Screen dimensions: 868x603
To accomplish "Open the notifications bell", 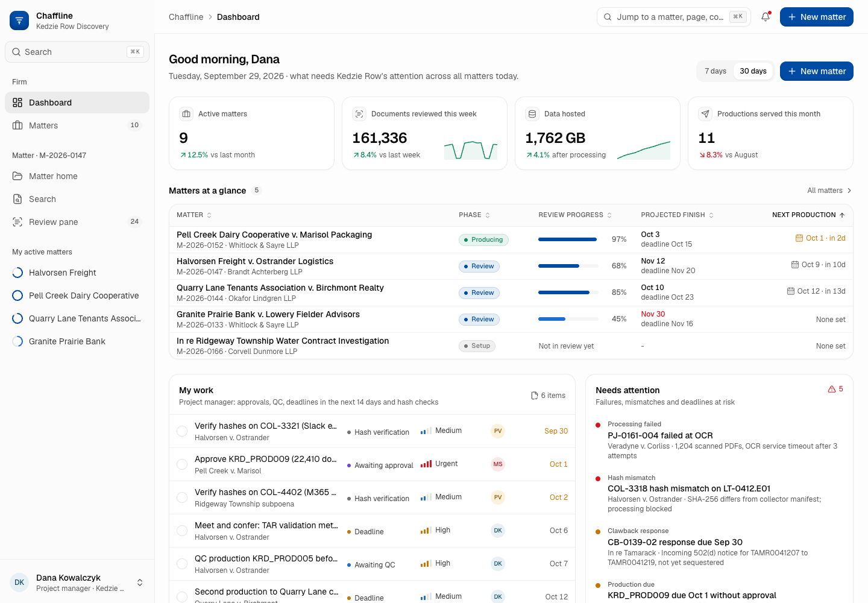I will coord(766,17).
